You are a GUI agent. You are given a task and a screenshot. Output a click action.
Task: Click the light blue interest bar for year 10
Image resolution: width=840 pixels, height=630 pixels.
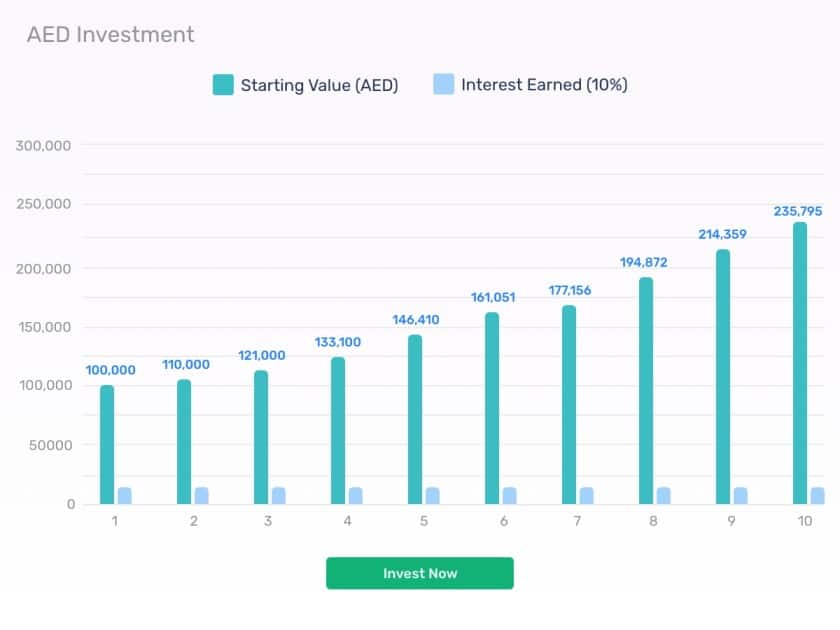[x=818, y=496]
